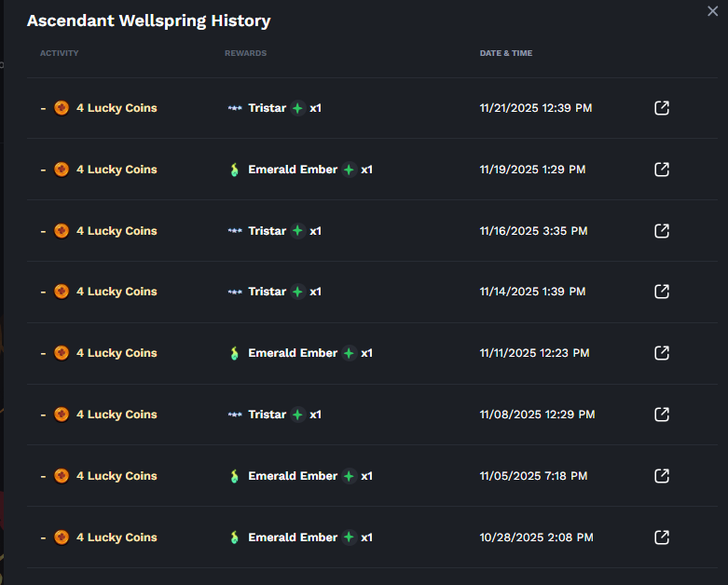Click 4 Lucky Coins text in 11/21/2025 row
The width and height of the screenshot is (728, 585).
point(117,108)
